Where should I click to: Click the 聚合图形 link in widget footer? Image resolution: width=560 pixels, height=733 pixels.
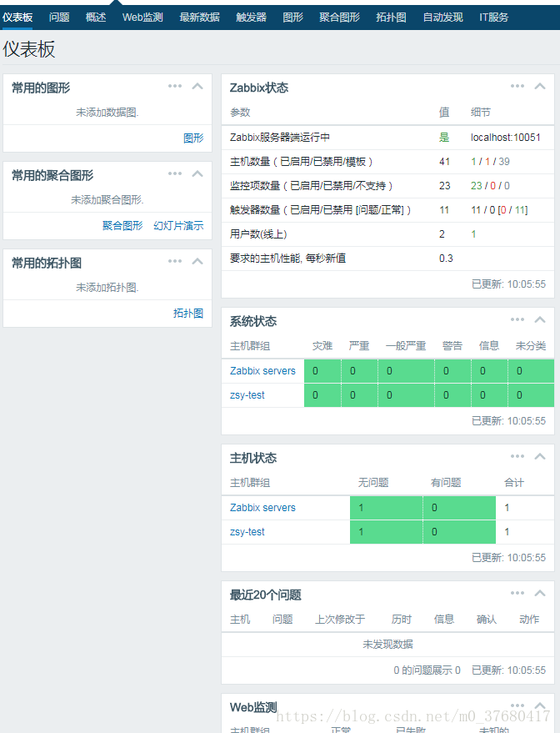[x=122, y=225]
